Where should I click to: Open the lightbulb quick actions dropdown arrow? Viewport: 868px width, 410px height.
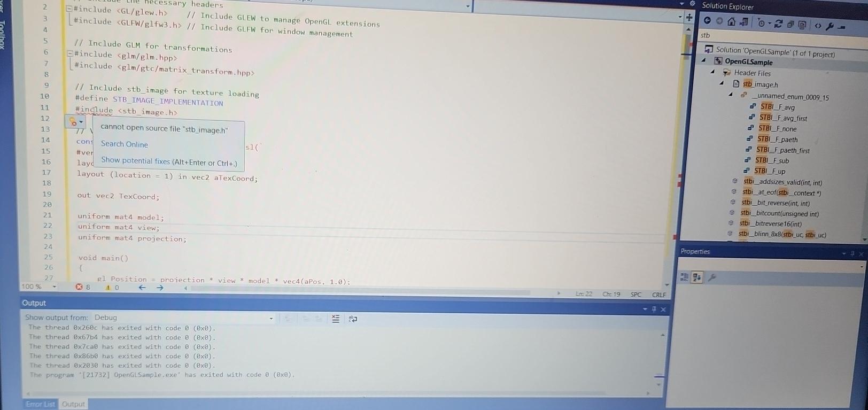click(x=81, y=122)
